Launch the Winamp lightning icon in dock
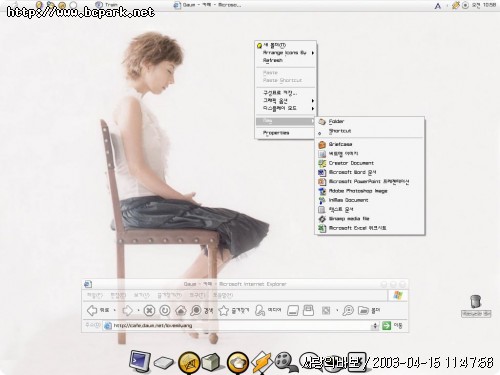 (x=262, y=362)
